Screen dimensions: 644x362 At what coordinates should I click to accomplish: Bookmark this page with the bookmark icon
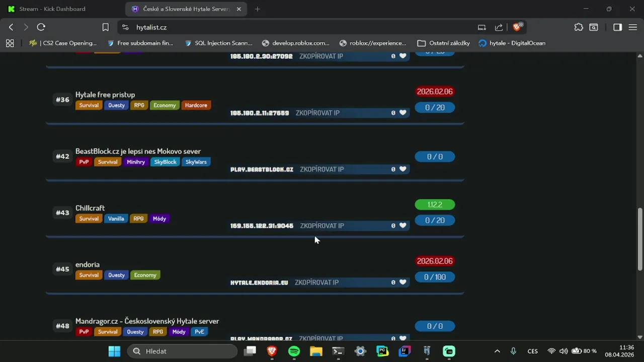pos(105,27)
